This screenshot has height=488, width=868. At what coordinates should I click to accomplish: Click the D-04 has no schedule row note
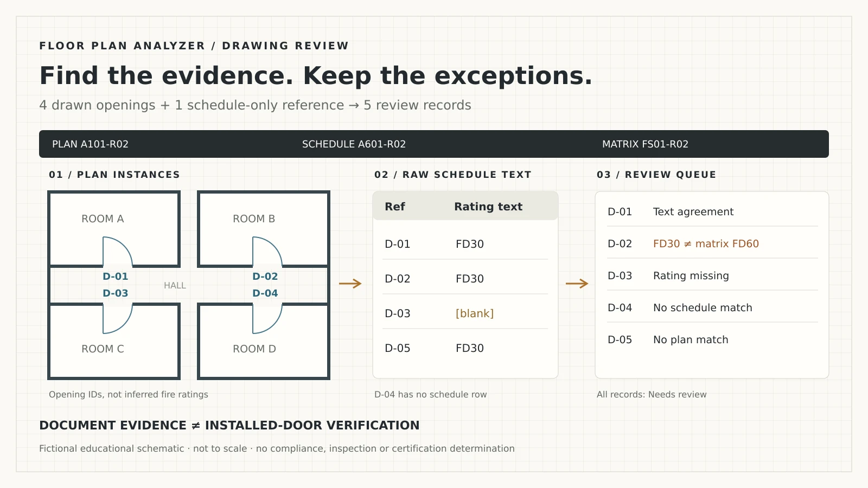[x=431, y=395]
